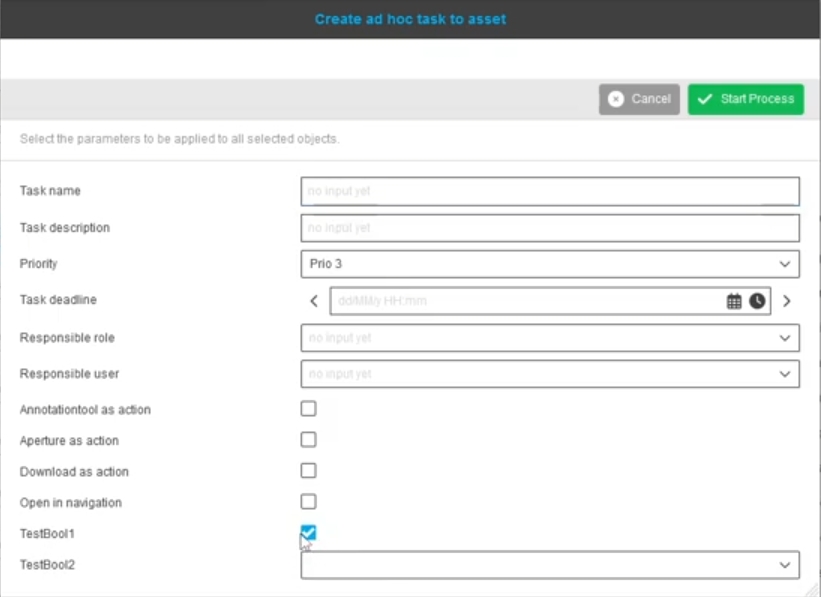821x597 pixels.
Task: Click the next date right arrow
Action: (787, 301)
